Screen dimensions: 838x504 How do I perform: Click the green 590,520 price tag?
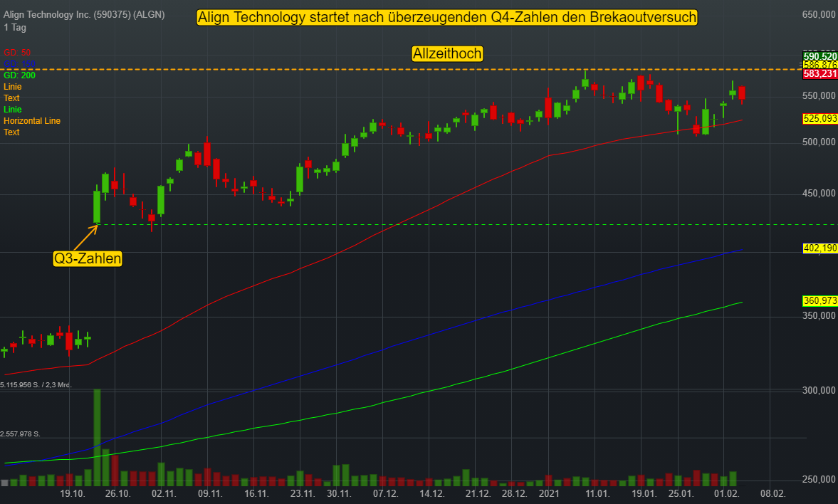point(819,56)
